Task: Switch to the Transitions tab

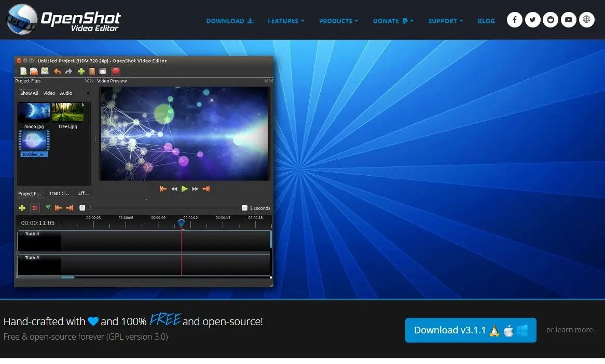Action: coord(59,193)
